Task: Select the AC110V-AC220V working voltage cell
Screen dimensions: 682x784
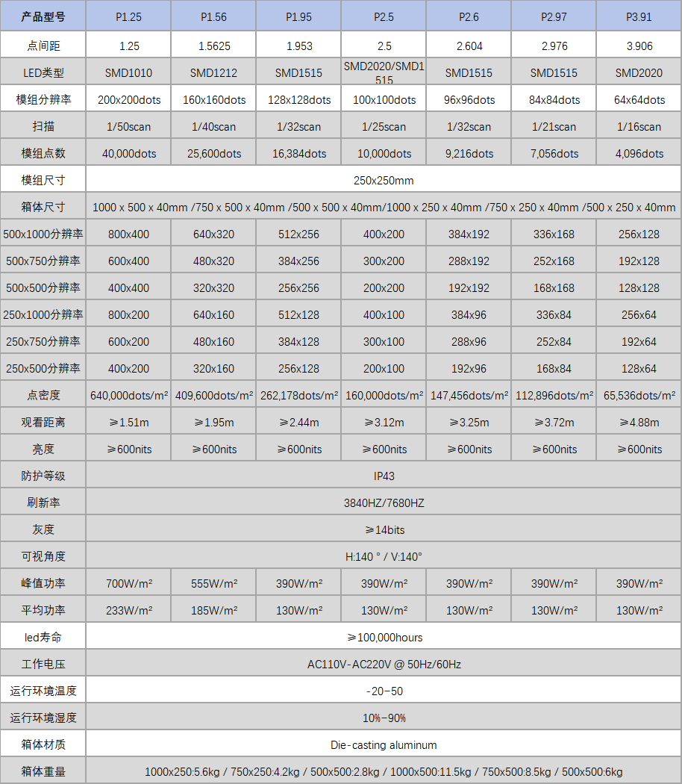Action: tap(384, 664)
